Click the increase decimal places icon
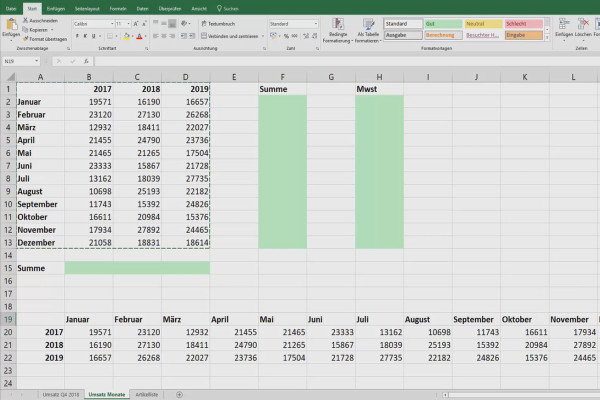 (x=306, y=36)
